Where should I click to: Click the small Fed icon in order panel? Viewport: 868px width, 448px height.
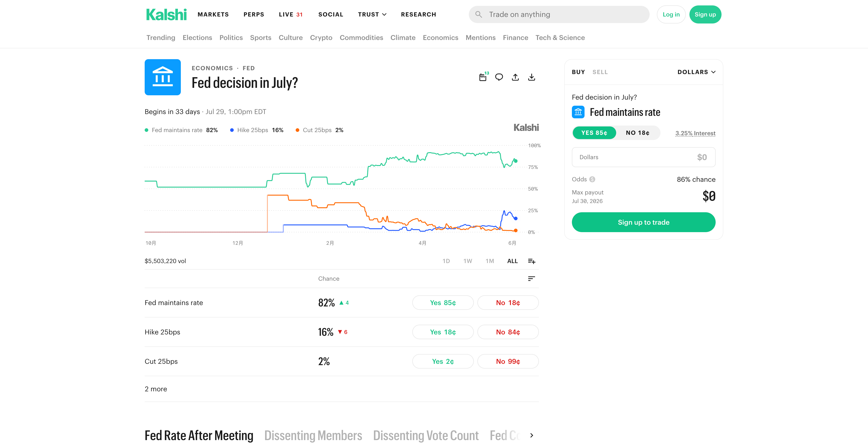pyautogui.click(x=578, y=112)
